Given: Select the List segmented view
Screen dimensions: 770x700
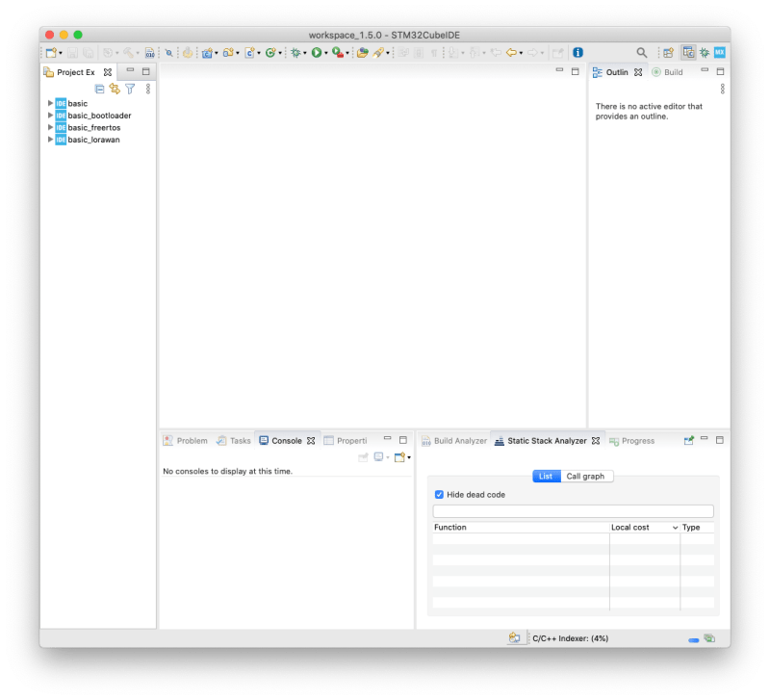Looking at the screenshot, I should [x=546, y=476].
